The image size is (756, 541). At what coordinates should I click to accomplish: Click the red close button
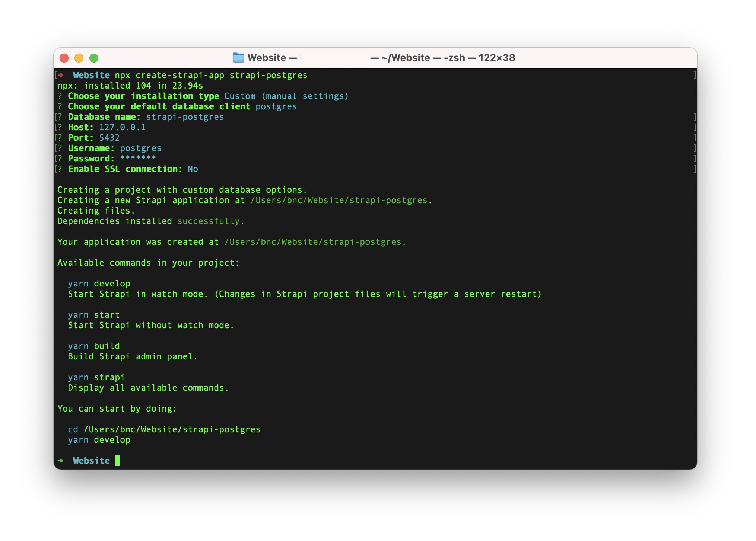click(x=65, y=58)
